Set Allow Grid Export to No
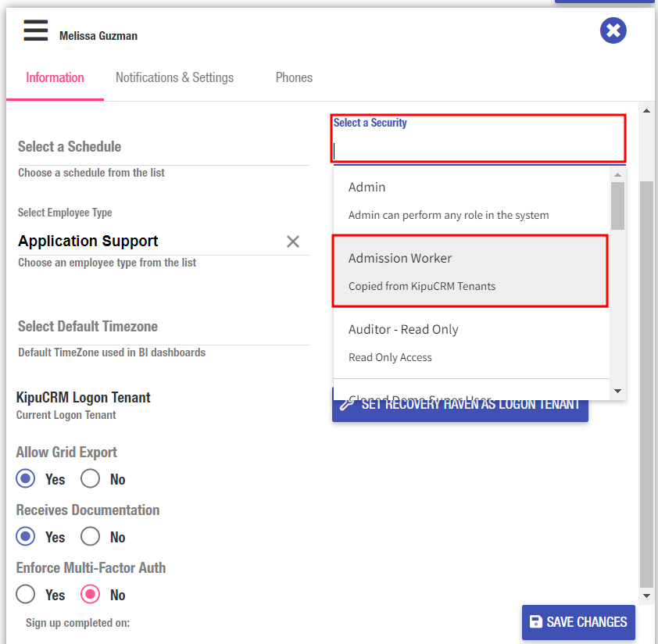The height and width of the screenshot is (644, 658). pyautogui.click(x=91, y=479)
